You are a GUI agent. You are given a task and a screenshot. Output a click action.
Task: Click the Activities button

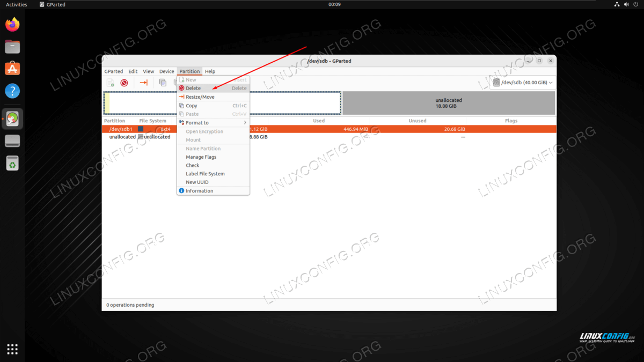click(17, 4)
